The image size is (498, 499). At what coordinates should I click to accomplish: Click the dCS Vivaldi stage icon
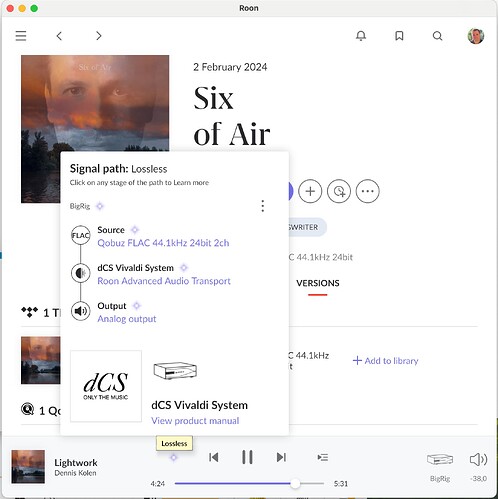point(80,273)
